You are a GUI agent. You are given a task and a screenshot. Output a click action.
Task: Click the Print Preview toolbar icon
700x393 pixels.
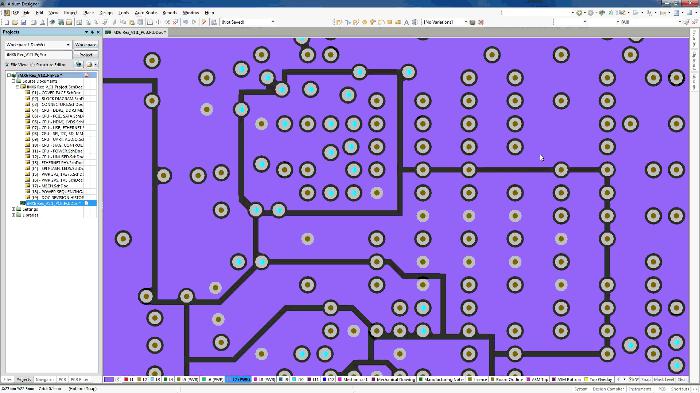[42, 22]
